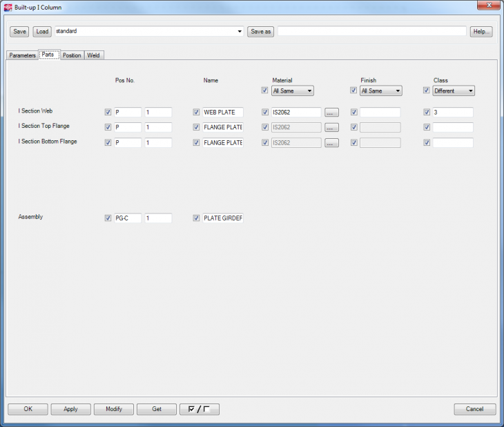Open the Material All Same dropdown
Viewport: 504px width, 427px height.
[x=292, y=91]
